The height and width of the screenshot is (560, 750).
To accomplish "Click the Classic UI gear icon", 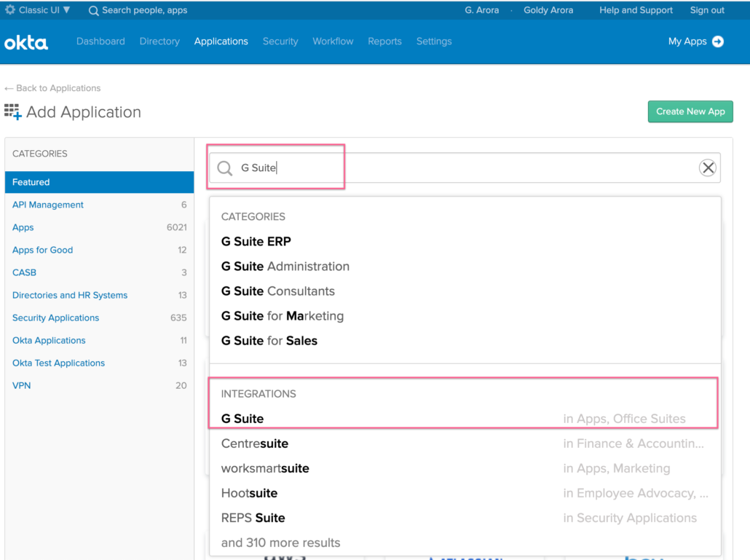I will coord(10,9).
